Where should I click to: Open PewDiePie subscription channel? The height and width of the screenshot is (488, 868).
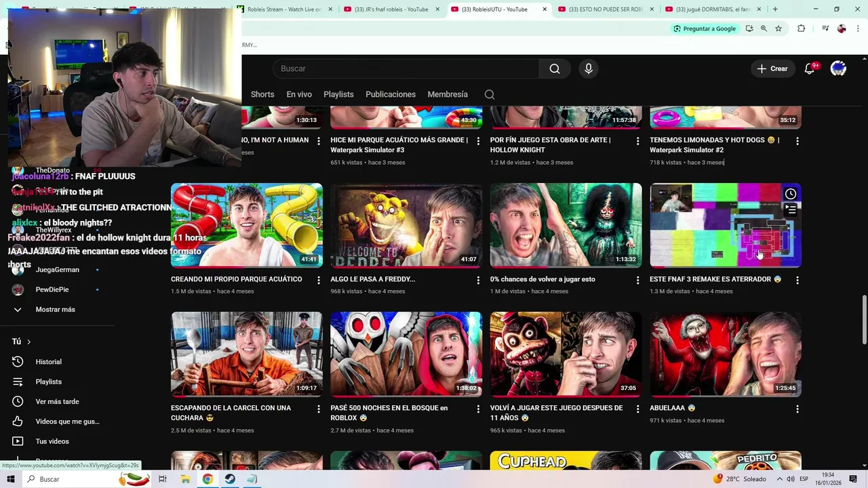52,289
